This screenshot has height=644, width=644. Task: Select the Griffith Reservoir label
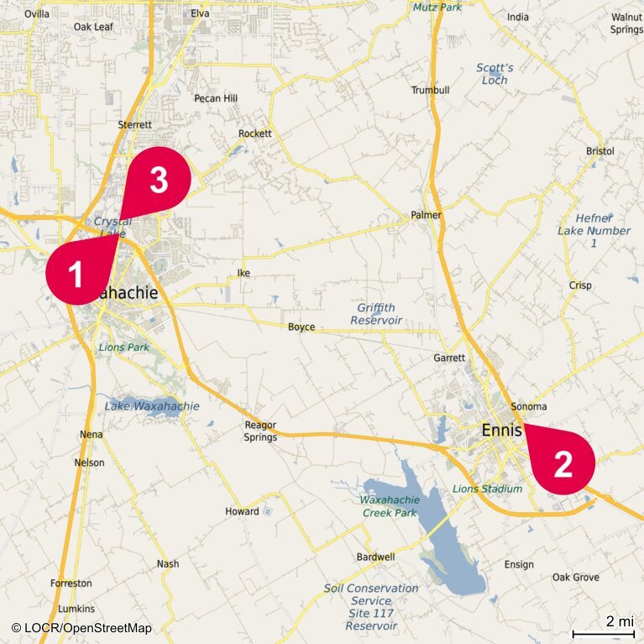[376, 314]
